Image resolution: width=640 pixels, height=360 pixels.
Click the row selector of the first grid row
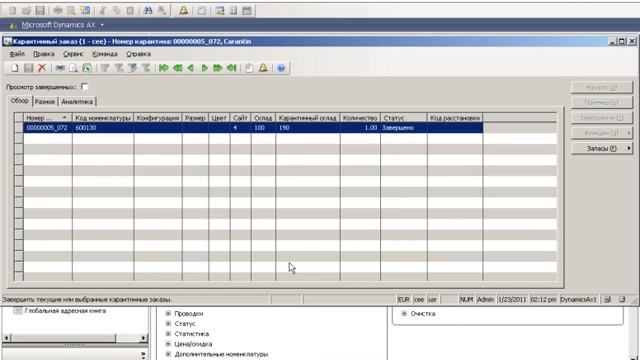pos(19,128)
